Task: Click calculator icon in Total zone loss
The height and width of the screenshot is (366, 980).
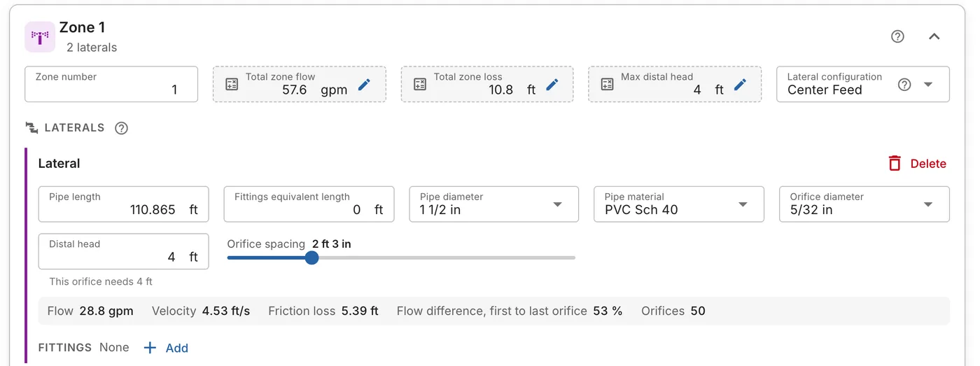Action: (420, 85)
